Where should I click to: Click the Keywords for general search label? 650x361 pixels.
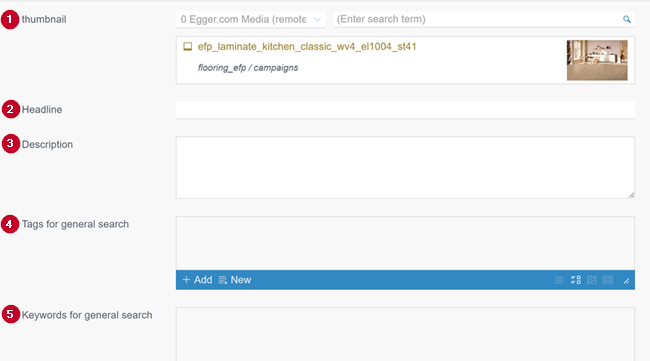[87, 315]
